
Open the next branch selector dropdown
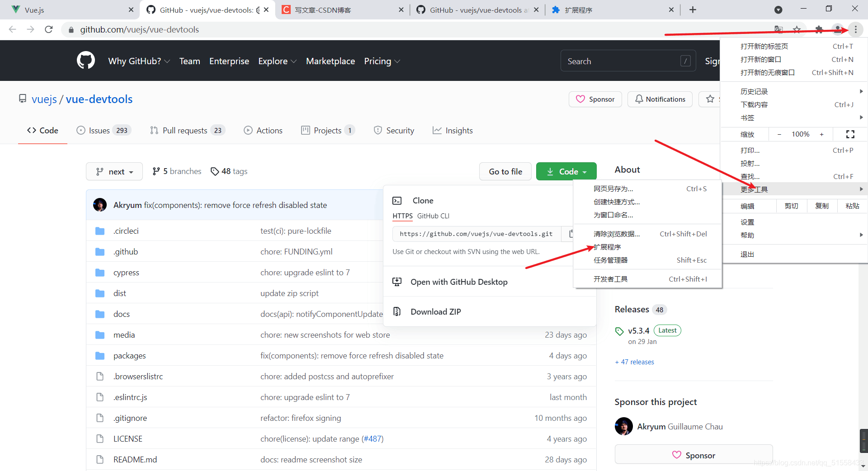point(114,171)
